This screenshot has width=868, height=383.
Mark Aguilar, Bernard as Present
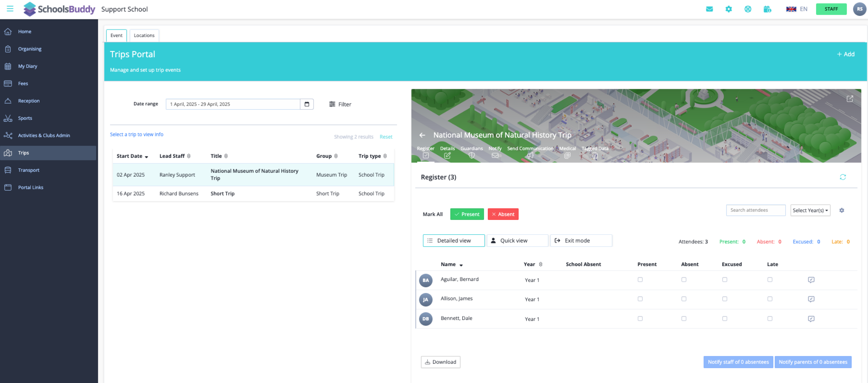coord(640,279)
